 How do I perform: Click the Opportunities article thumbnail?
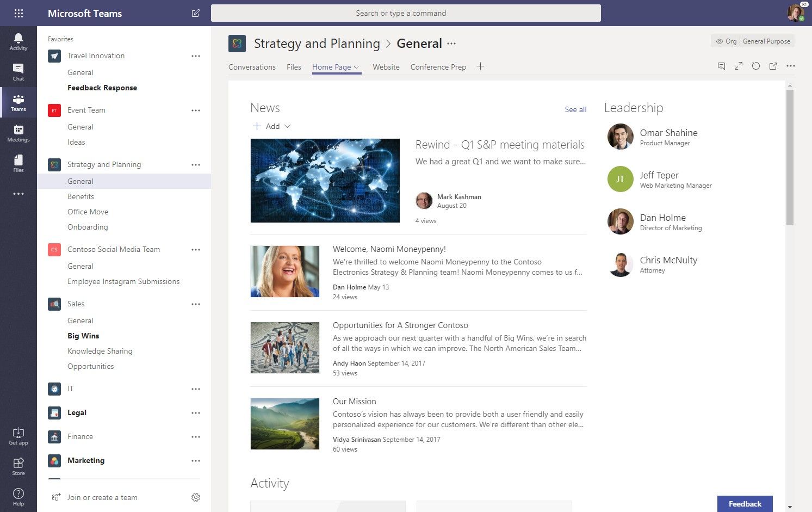point(285,348)
